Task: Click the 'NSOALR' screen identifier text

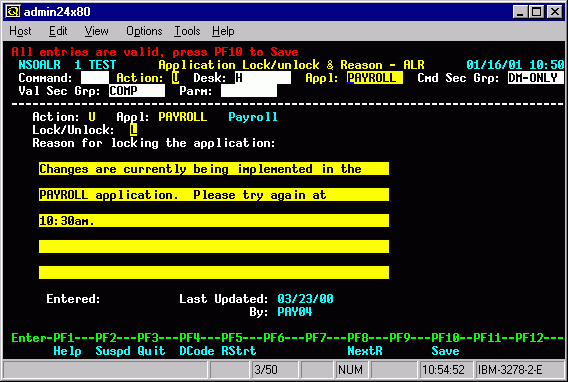Action: 39,65
